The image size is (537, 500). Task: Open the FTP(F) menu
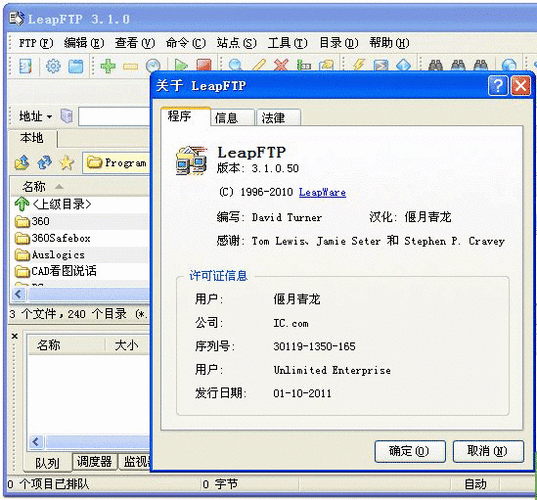point(36,43)
